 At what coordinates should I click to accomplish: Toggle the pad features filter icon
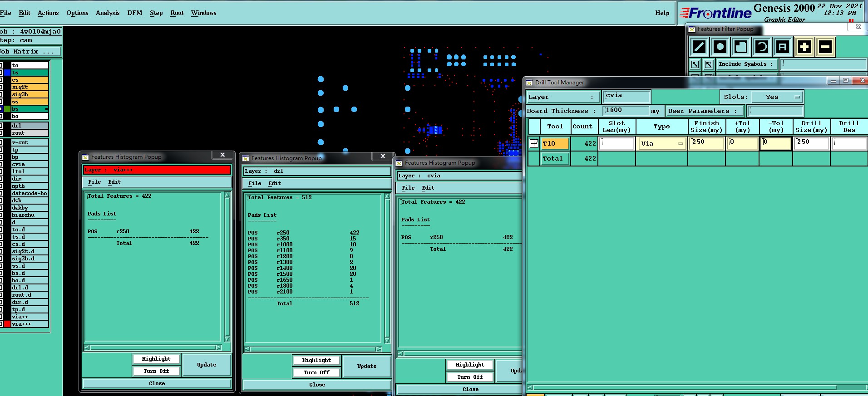[720, 47]
